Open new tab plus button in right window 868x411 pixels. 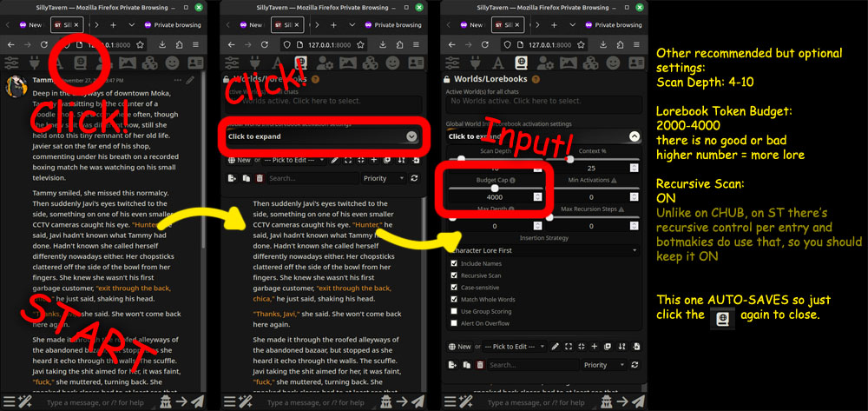coord(554,25)
